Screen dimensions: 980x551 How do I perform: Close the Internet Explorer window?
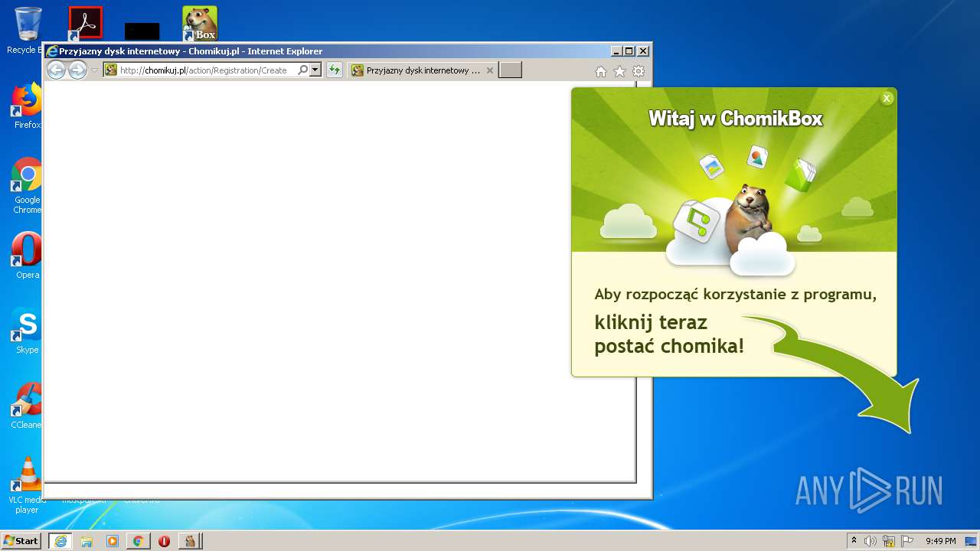click(643, 51)
